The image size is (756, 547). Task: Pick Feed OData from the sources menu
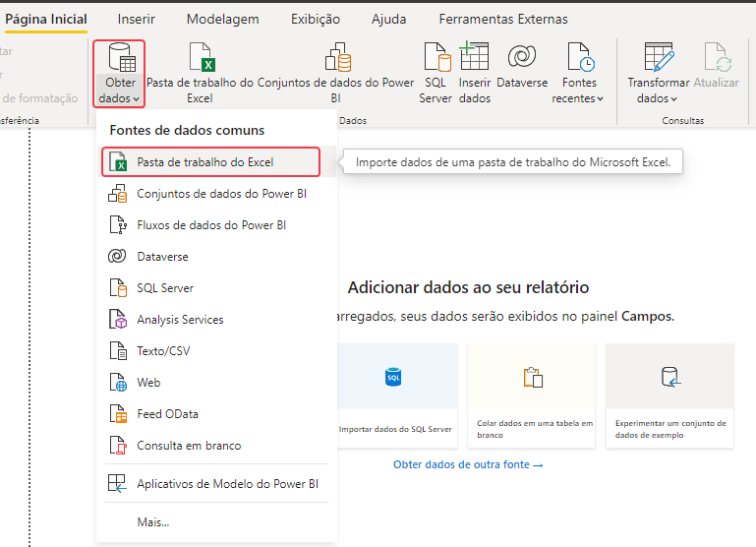[167, 414]
